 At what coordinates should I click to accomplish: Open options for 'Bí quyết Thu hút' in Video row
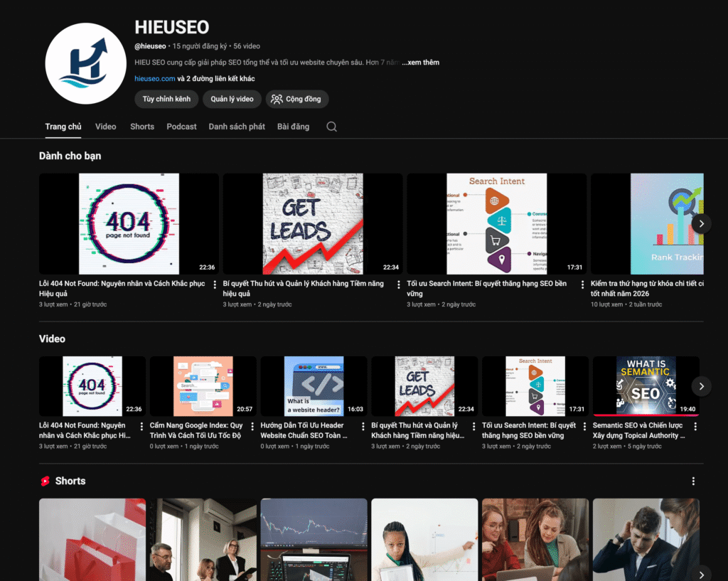click(x=473, y=427)
